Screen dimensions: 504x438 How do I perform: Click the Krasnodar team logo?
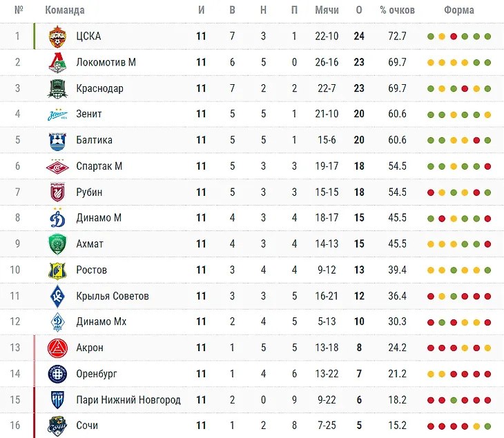[x=57, y=88]
